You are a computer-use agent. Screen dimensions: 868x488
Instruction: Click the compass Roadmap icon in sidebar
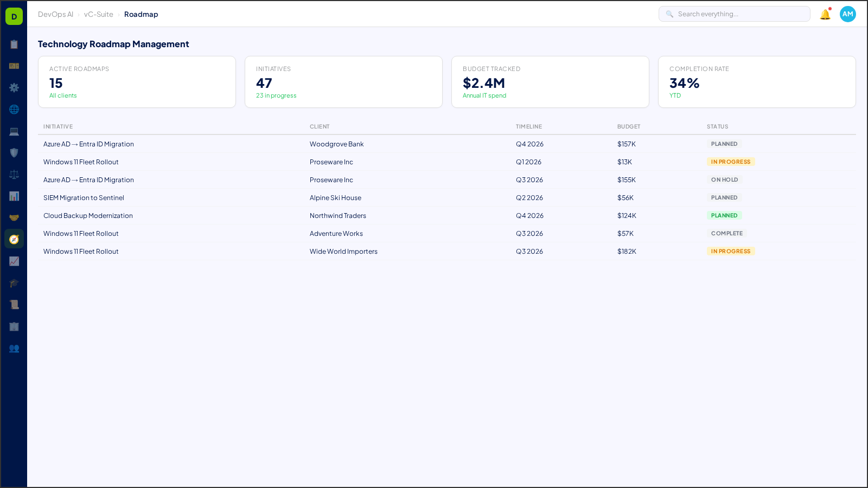[x=14, y=239]
